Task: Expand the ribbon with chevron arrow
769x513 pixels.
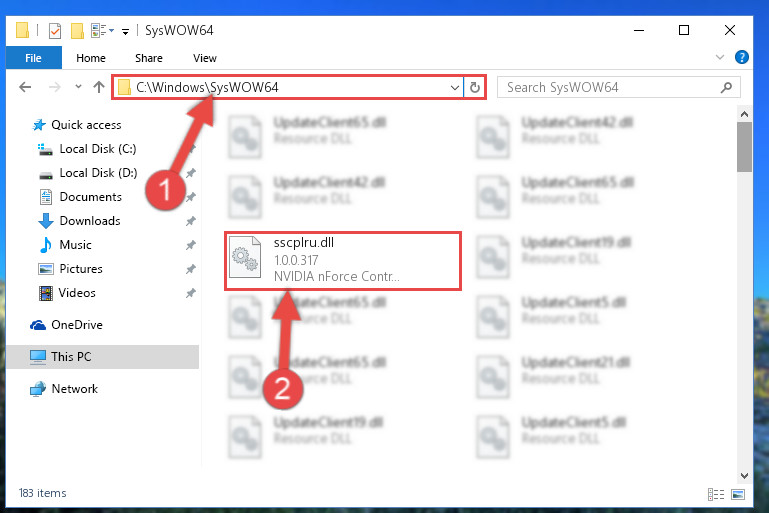Action: click(x=719, y=57)
